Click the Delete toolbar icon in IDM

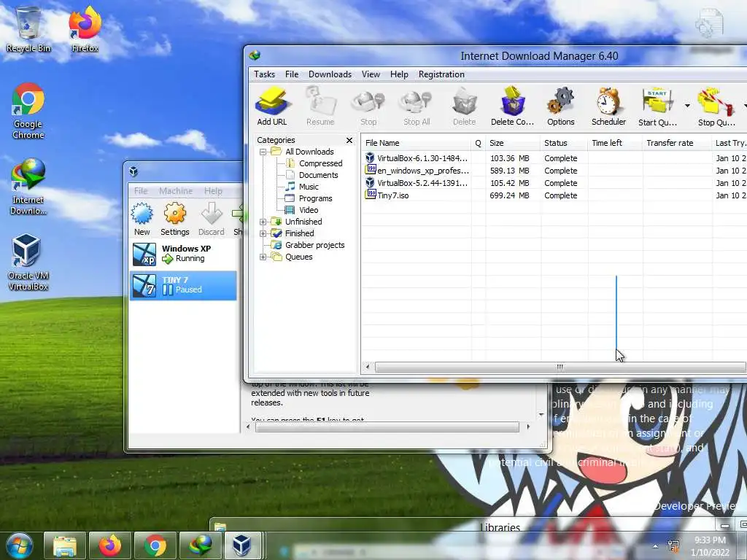coord(465,106)
